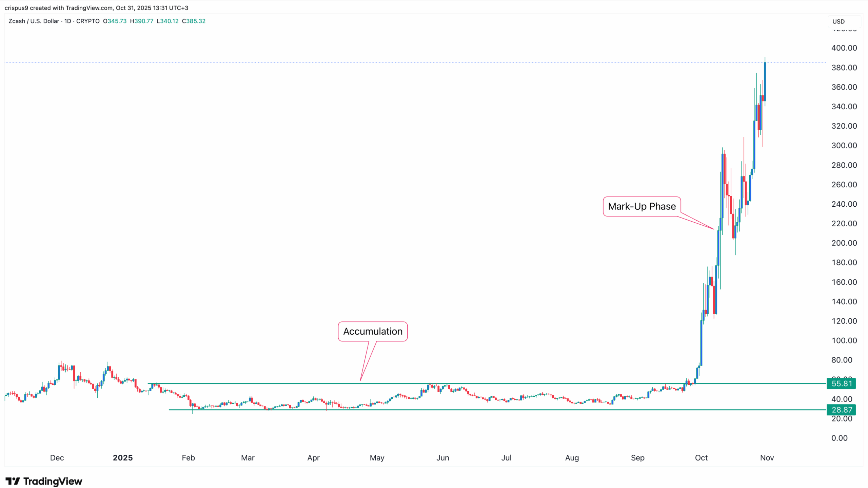Click the Oct label on time axis
Viewport: 868px width, 488px height.
pos(701,458)
